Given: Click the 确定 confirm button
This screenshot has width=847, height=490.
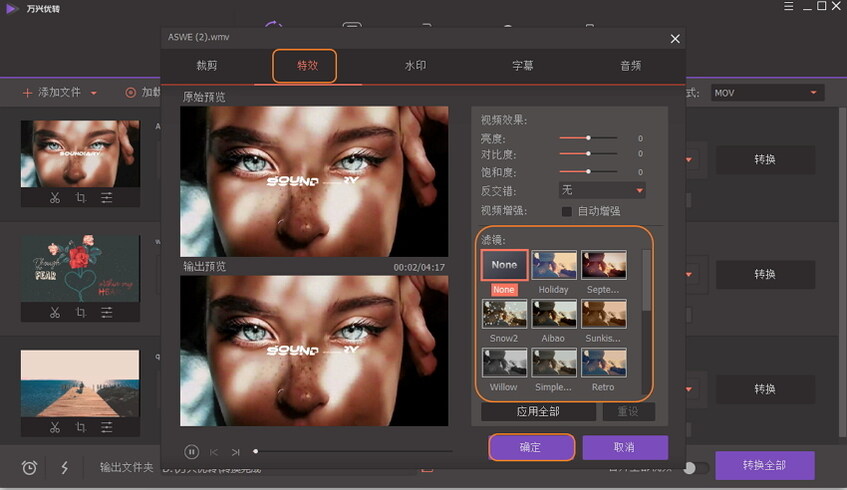Looking at the screenshot, I should pyautogui.click(x=532, y=447).
